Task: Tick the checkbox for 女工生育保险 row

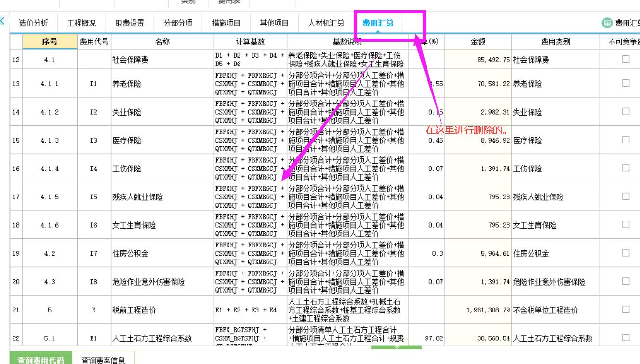Action: tap(626, 224)
